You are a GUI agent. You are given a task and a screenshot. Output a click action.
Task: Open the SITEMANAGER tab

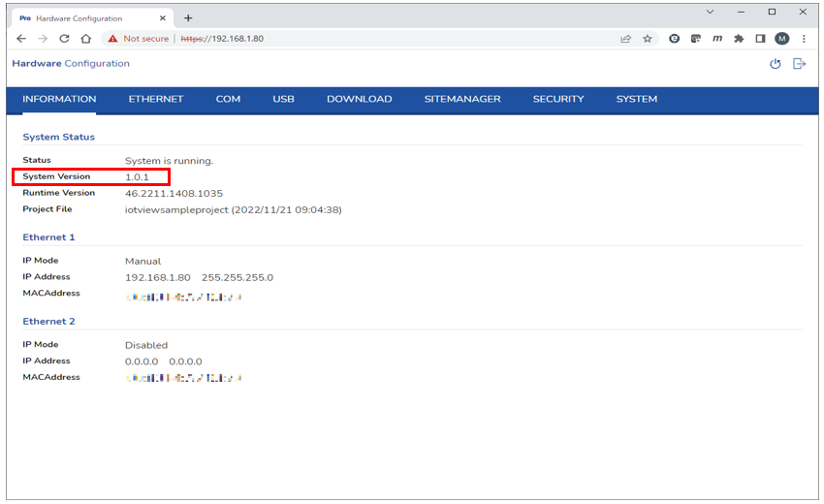(462, 99)
